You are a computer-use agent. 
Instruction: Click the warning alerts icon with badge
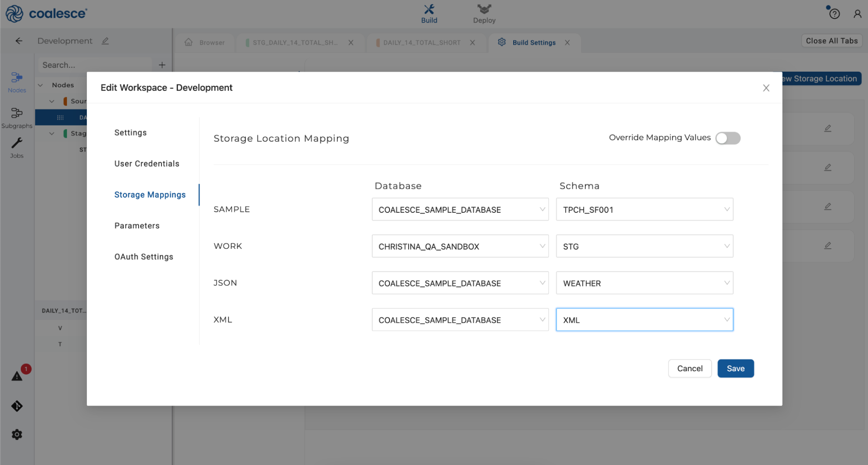click(x=17, y=376)
